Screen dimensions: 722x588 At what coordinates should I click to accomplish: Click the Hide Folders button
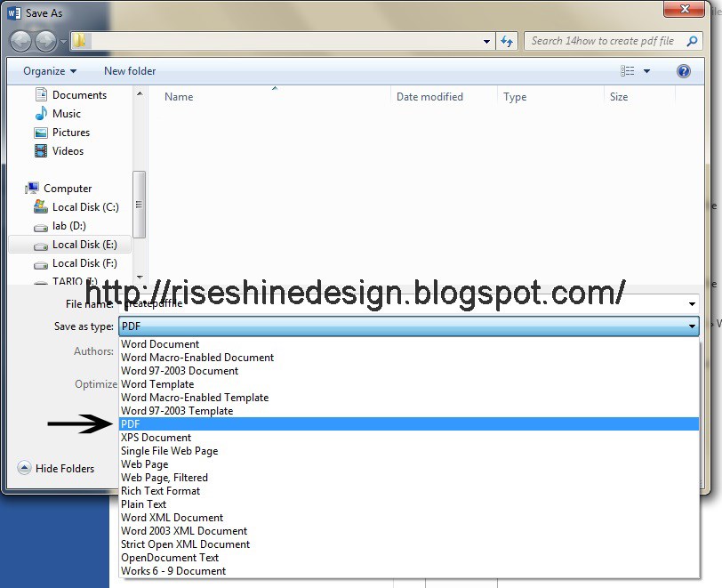click(58, 468)
